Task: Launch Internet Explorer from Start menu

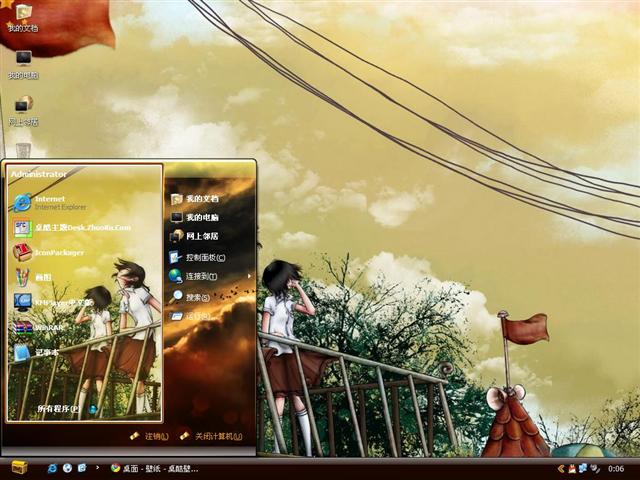Action: coord(50,202)
